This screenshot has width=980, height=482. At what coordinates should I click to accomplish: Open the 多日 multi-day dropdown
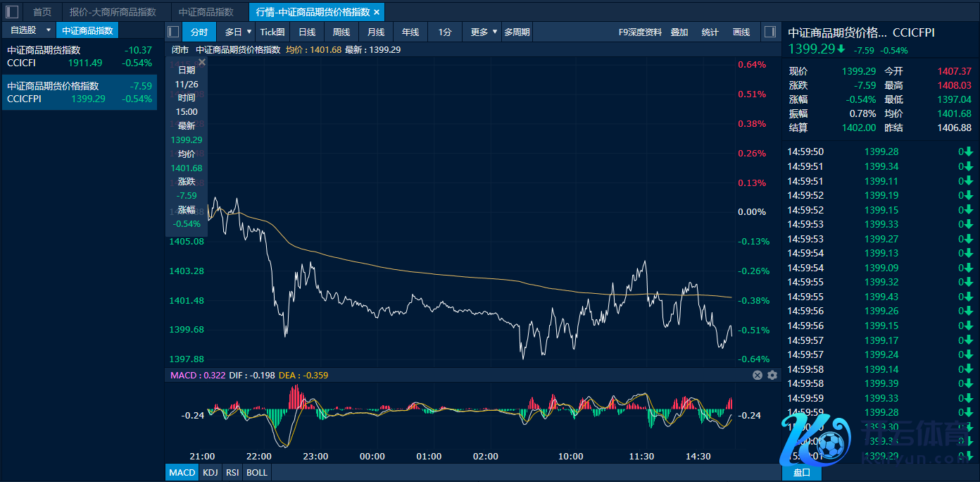click(x=238, y=32)
